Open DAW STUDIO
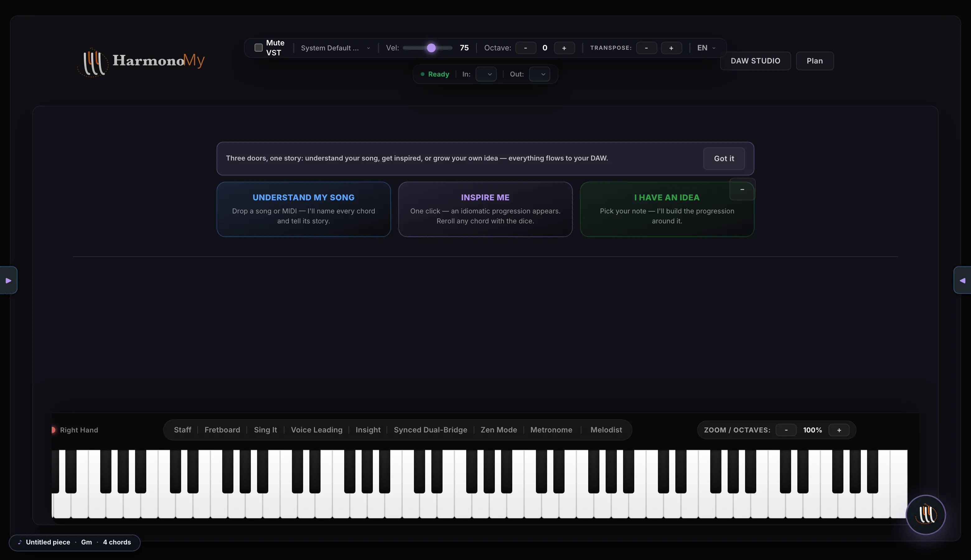Viewport: 971px width, 560px height. [755, 61]
